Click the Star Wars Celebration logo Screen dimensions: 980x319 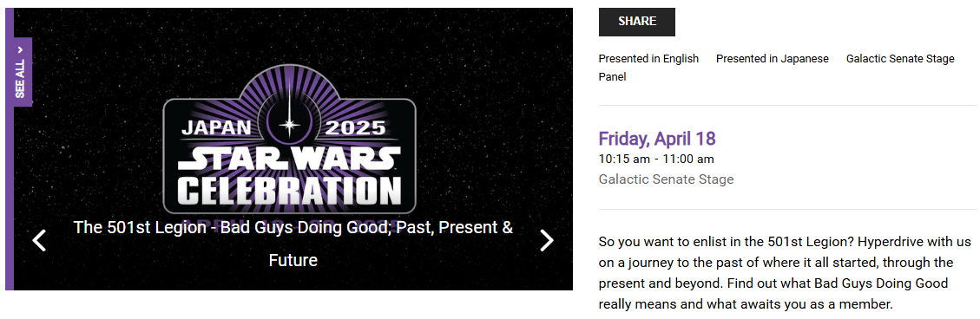pos(289,140)
